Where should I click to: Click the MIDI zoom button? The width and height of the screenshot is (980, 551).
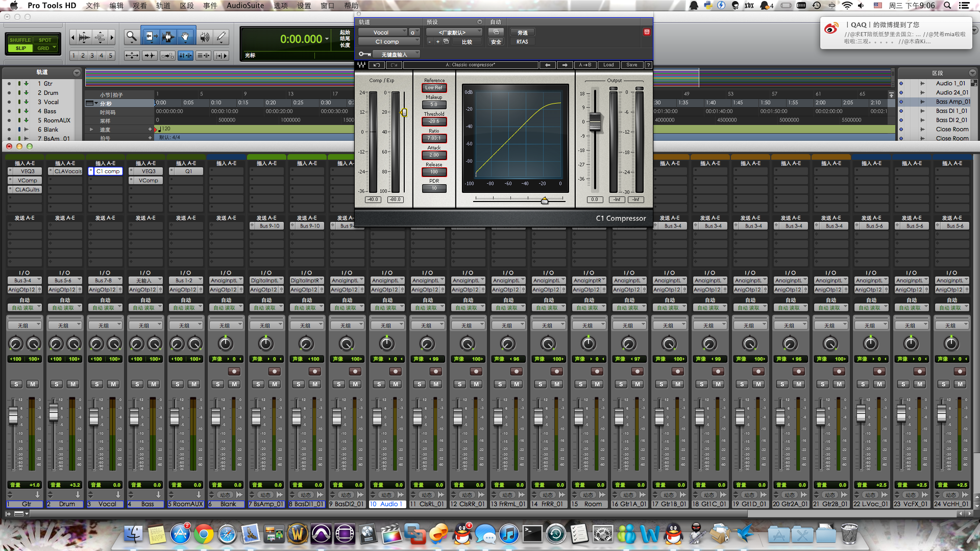[100, 37]
